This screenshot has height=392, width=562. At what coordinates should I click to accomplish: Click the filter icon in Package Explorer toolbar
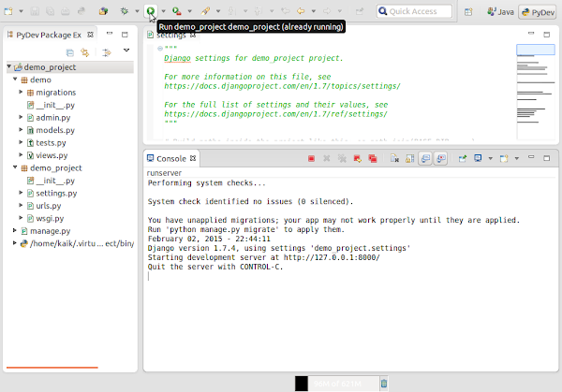107,52
